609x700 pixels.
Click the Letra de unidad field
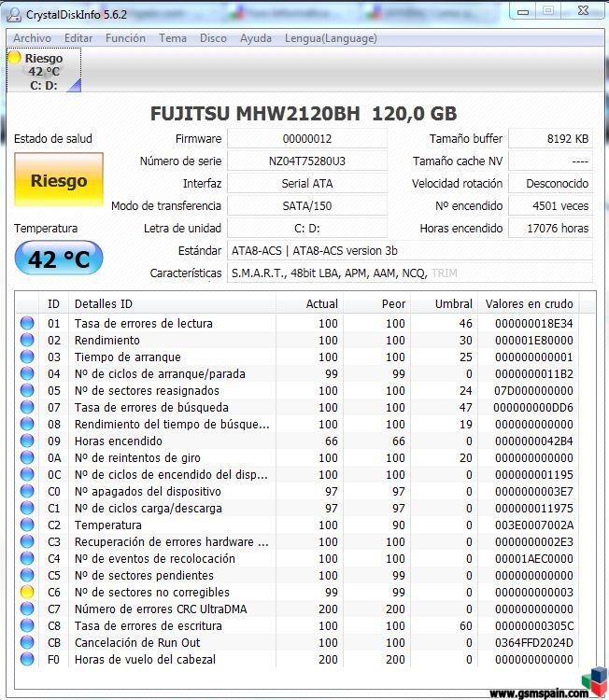[307, 228]
